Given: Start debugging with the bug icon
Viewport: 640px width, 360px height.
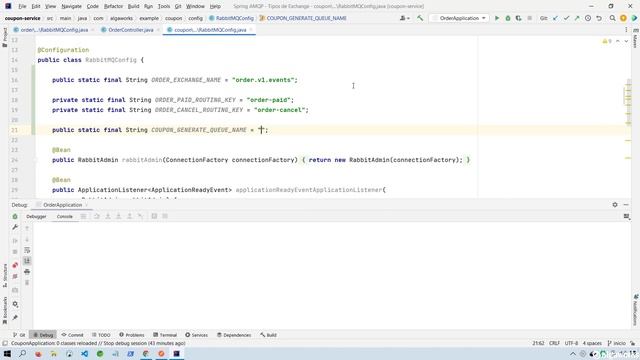Looking at the screenshot, I should 508,18.
